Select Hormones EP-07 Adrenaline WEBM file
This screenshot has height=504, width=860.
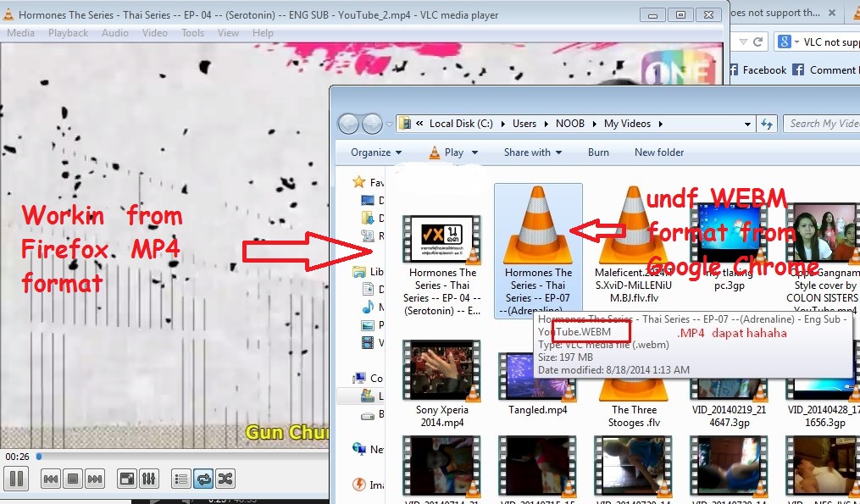(x=538, y=251)
